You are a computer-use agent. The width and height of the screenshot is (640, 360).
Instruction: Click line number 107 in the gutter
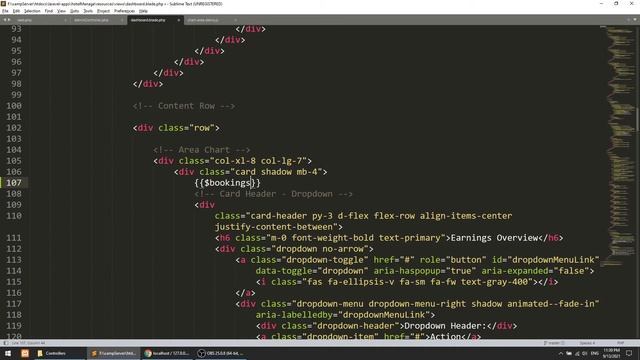pos(14,183)
